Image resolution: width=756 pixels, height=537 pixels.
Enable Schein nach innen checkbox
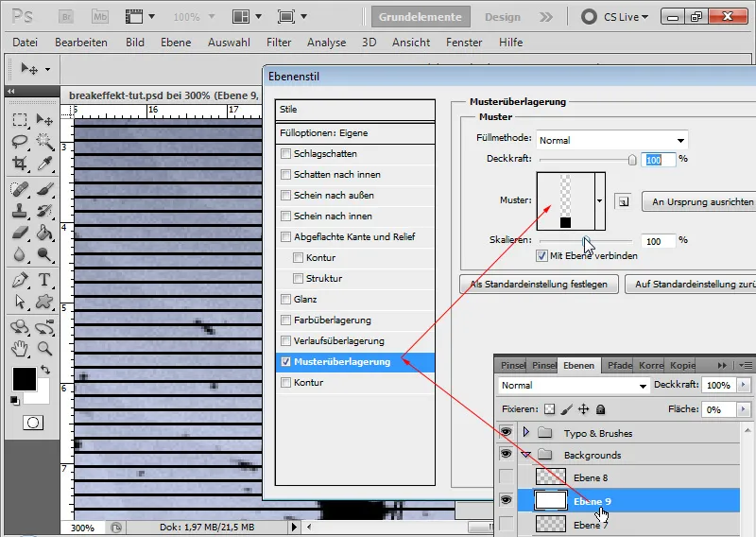tap(285, 216)
